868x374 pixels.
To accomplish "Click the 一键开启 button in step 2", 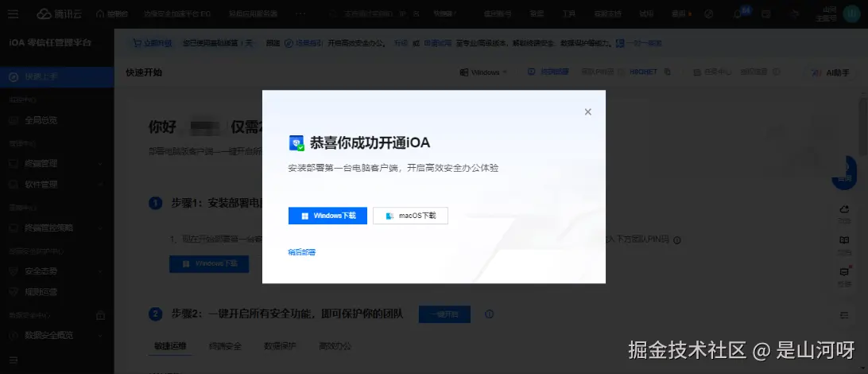I will pyautogui.click(x=444, y=314).
